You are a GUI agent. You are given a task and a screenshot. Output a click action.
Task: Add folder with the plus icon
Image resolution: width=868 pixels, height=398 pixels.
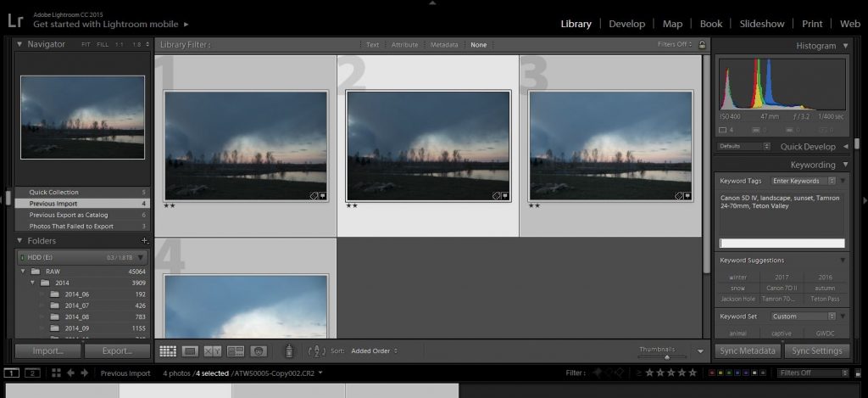(144, 240)
